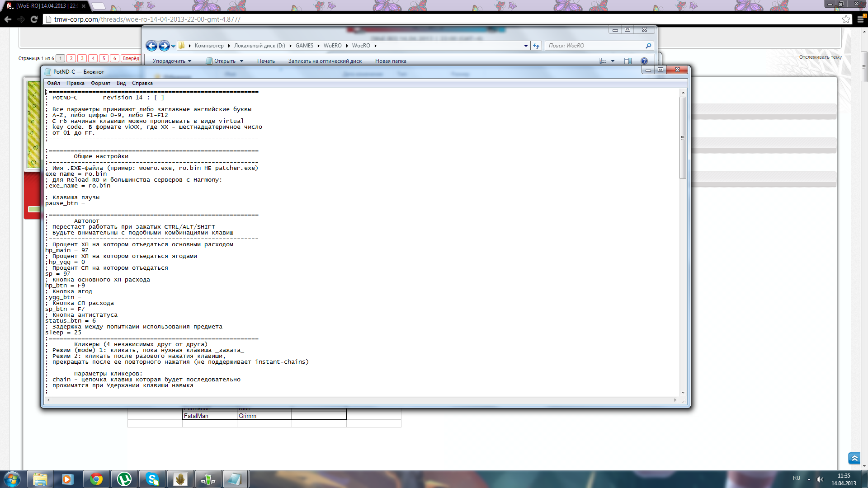Click Explorer forward navigation arrow
This screenshot has width=868, height=488.
[x=164, y=46]
